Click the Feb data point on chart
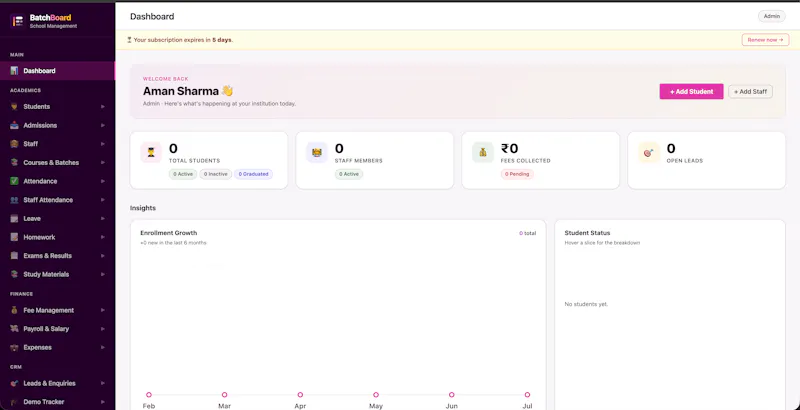This screenshot has height=410, width=800. [149, 395]
